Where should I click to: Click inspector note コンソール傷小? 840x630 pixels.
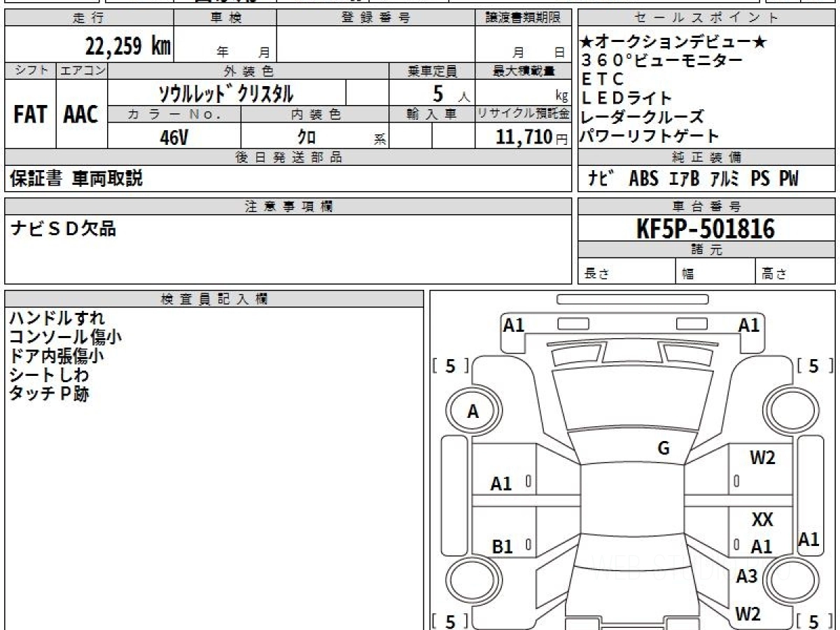[65, 337]
